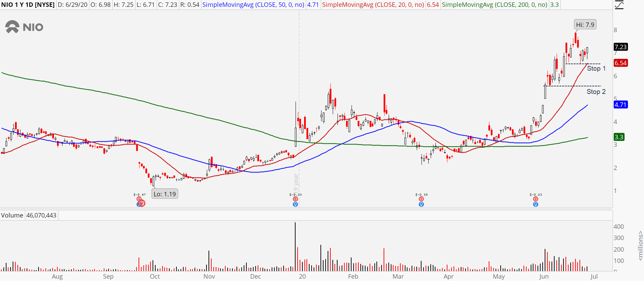Viewport: 644px width, 281px height.
Task: Open the earnings phone icon under $-0.23
Action: point(536,199)
